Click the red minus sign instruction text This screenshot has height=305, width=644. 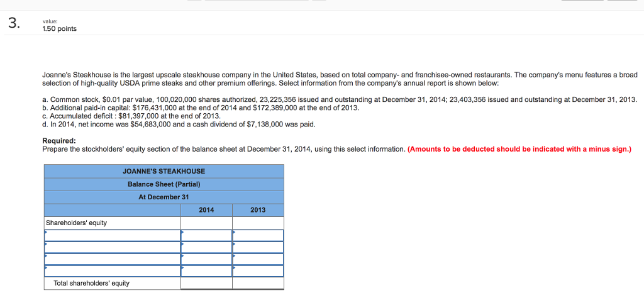point(519,149)
